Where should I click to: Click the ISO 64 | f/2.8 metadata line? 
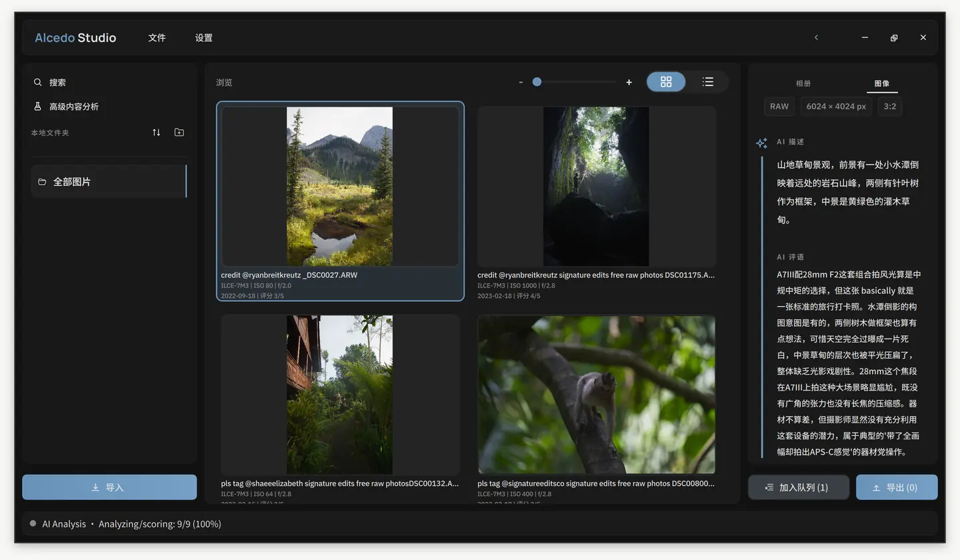[256, 494]
